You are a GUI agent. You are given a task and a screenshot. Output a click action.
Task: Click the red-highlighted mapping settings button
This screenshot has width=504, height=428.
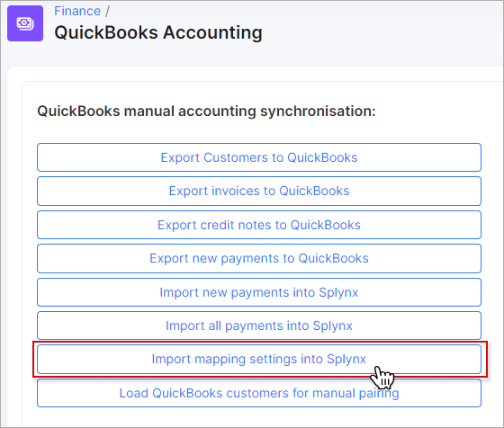(259, 359)
